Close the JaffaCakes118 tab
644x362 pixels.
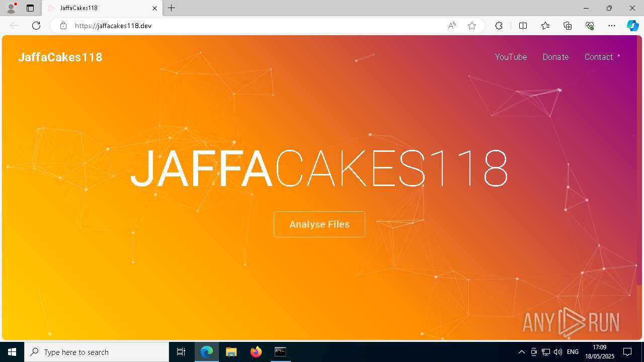154,8
